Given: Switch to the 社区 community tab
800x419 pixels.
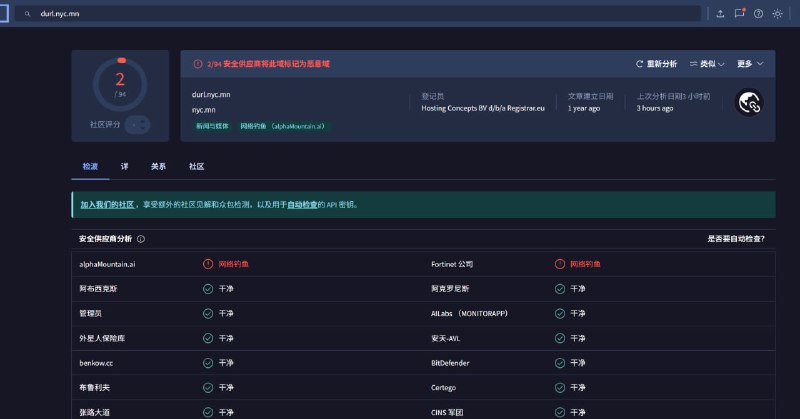Looking at the screenshot, I should pyautogui.click(x=196, y=166).
